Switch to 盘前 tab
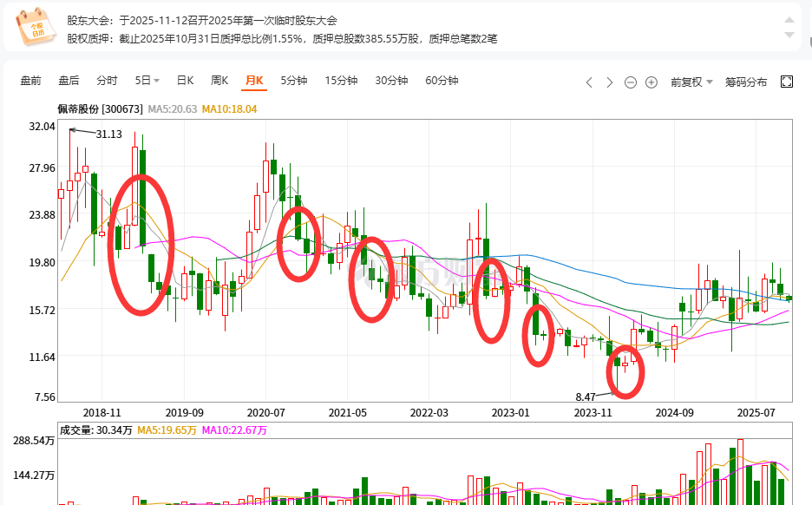The image size is (812, 505). coord(30,81)
